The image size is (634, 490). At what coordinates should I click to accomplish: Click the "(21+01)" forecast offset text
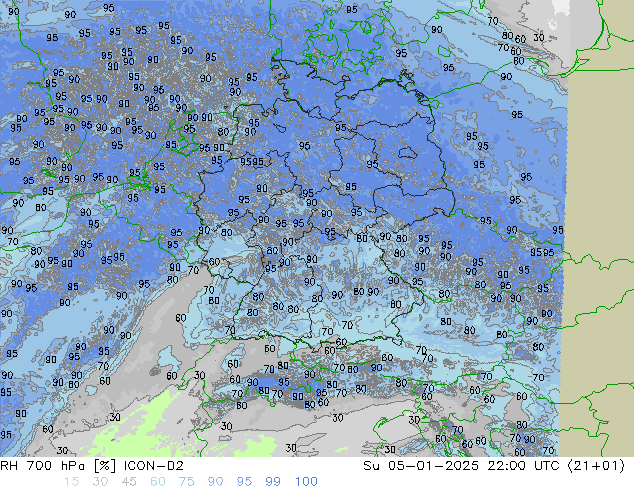(x=597, y=466)
